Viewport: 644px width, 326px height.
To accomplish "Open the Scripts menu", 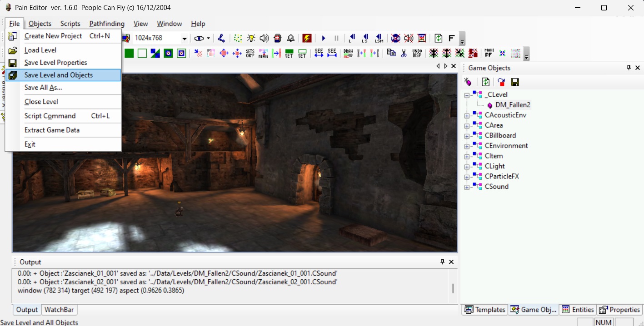I will click(x=70, y=24).
